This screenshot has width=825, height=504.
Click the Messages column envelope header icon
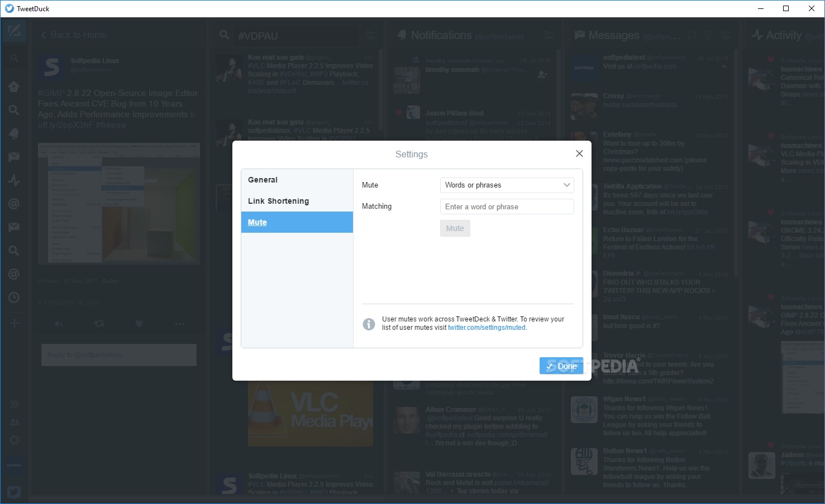click(x=580, y=35)
